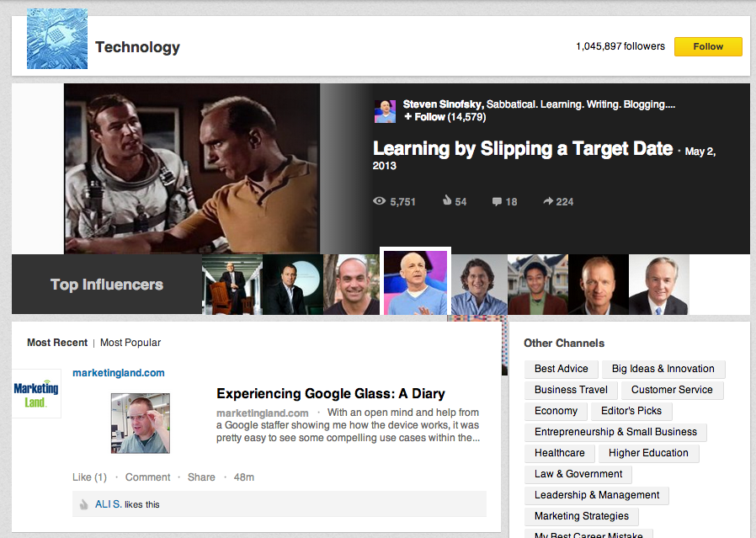Open the marketingland.com source link

click(119, 373)
